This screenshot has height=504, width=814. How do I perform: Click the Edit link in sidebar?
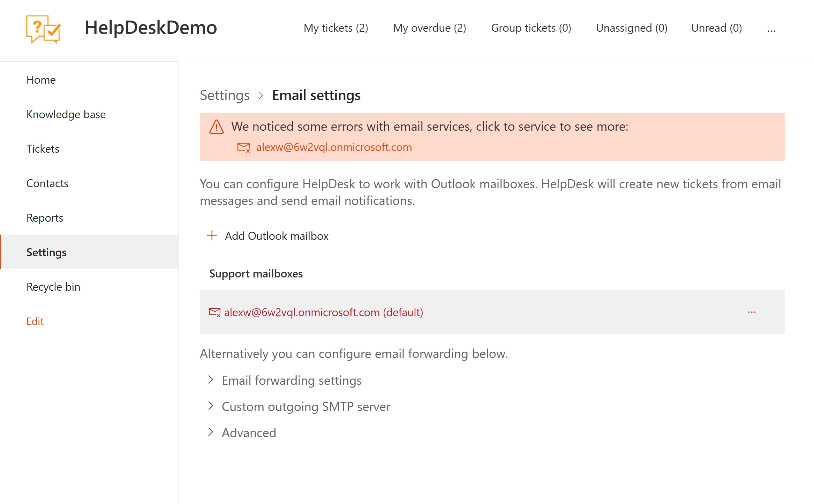35,321
